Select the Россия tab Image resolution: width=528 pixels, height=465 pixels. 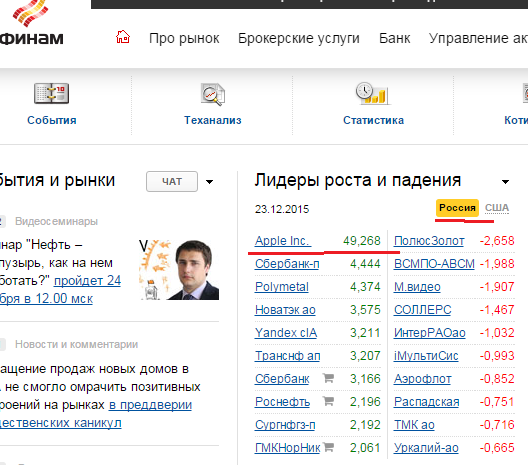(x=457, y=208)
